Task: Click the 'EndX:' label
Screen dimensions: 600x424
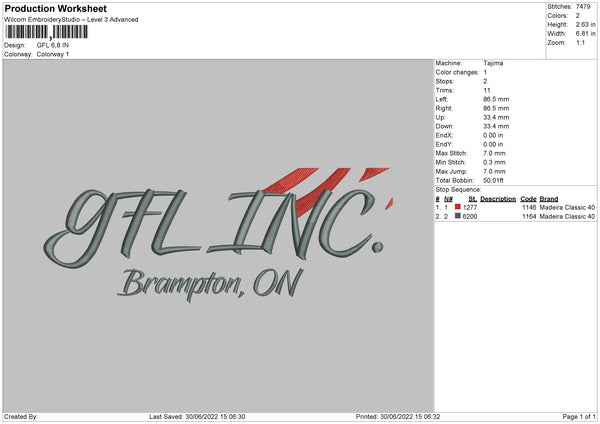Action: pyautogui.click(x=444, y=135)
